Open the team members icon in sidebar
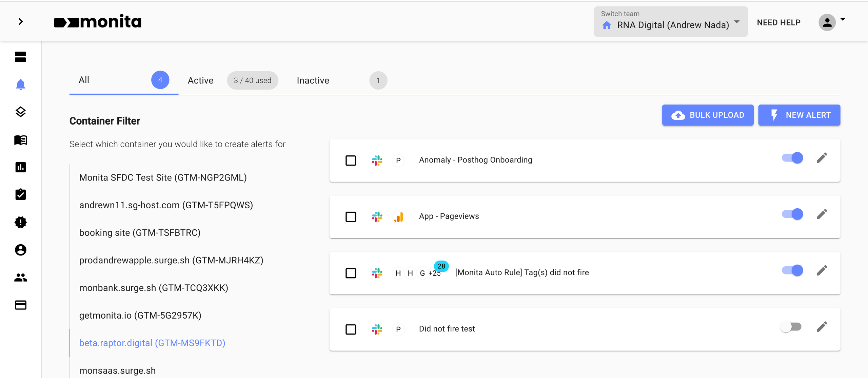Screen dimensions: 868x378 tap(21, 278)
